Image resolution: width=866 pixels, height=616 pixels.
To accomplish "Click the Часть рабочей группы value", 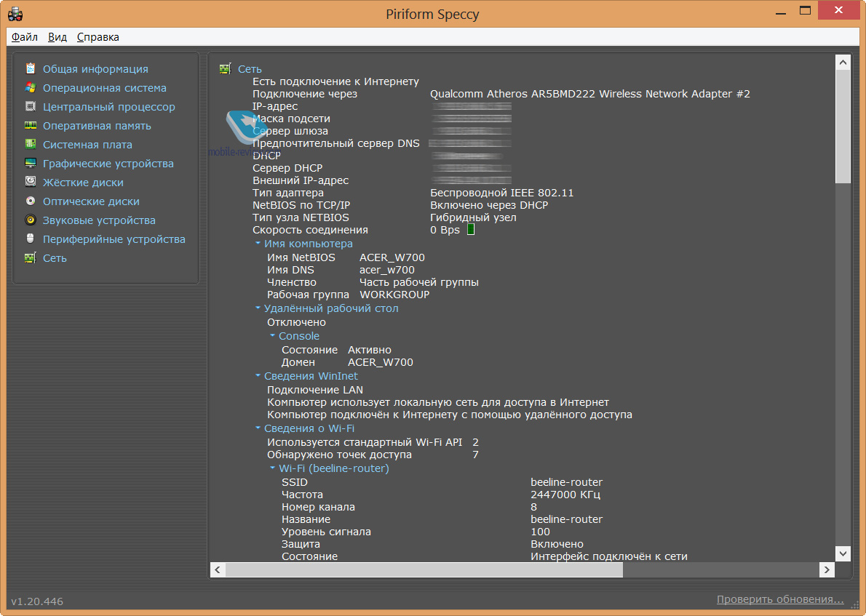I will tap(418, 283).
